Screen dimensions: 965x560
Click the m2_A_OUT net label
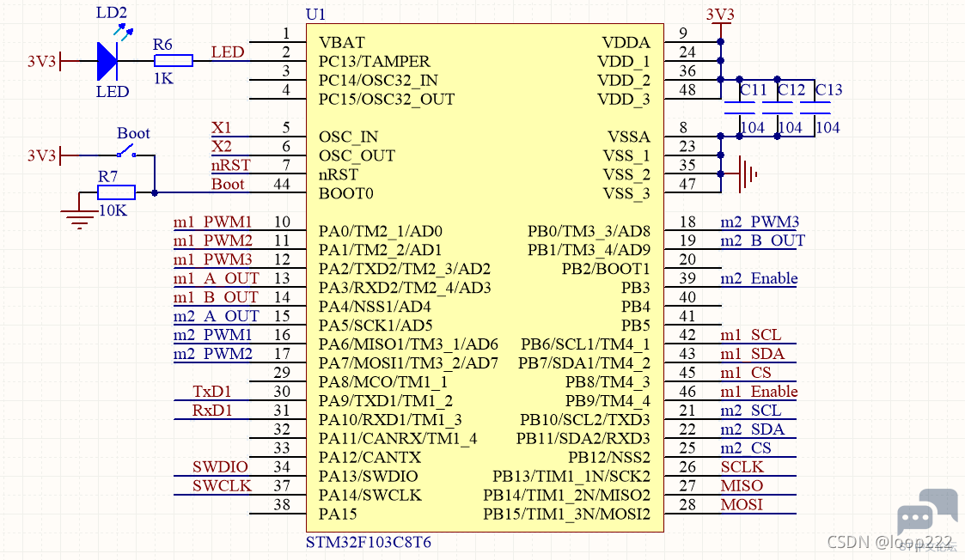216,316
